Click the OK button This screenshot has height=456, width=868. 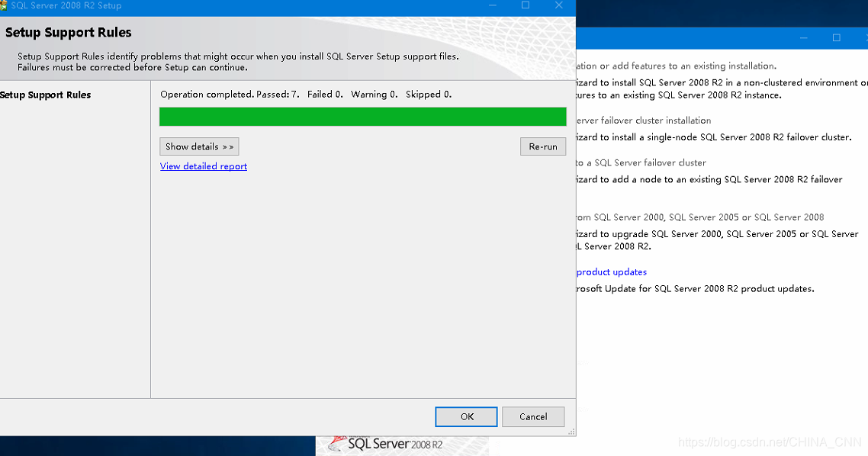466,416
